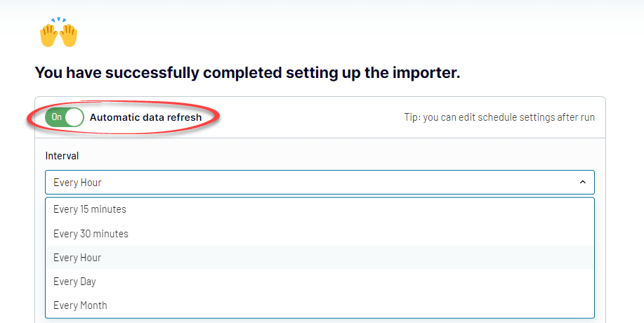644x323 pixels.
Task: Click the green "On" text inside the switch
Action: click(57, 117)
